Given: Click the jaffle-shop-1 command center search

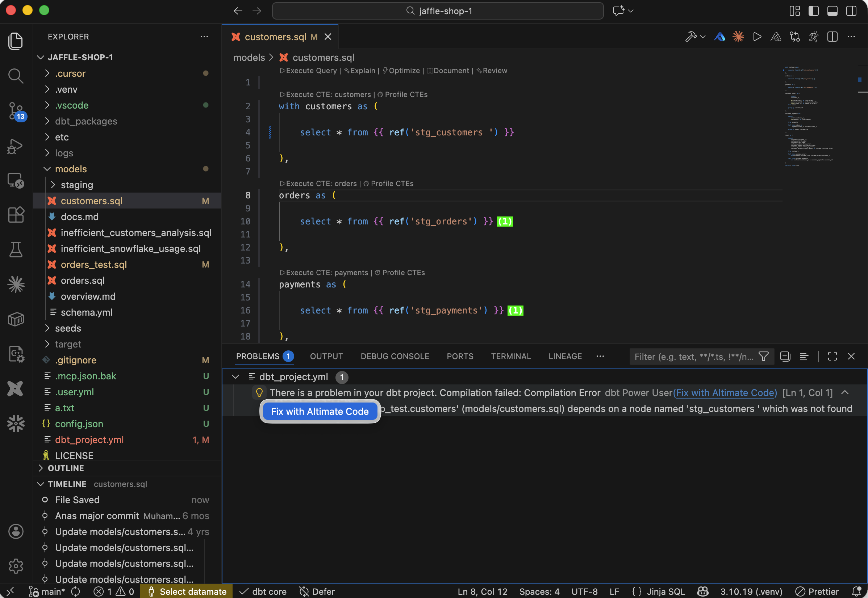Looking at the screenshot, I should 438,11.
